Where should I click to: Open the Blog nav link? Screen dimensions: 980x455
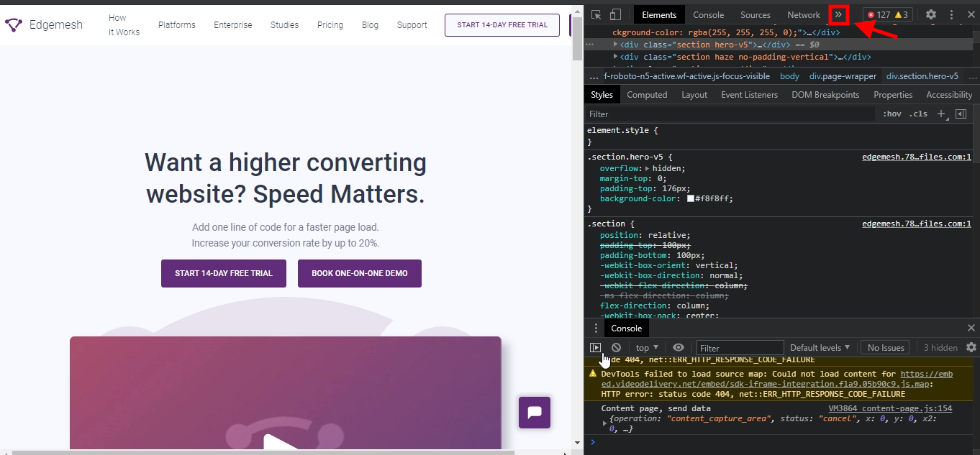(370, 24)
